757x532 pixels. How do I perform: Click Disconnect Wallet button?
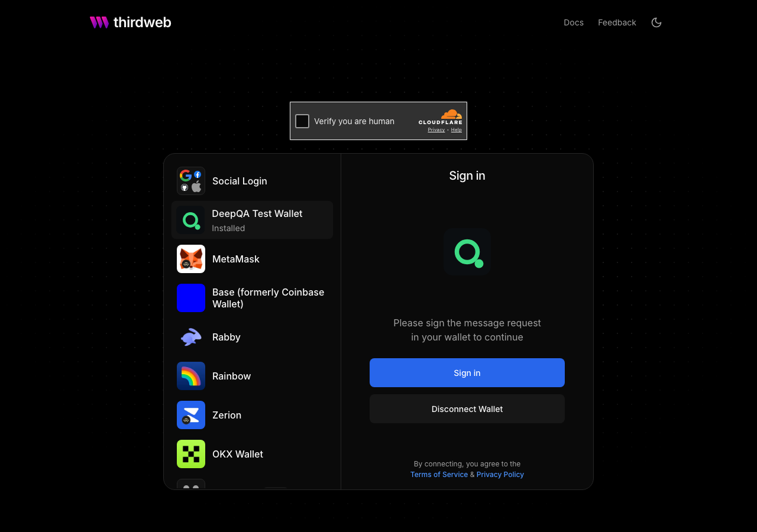(x=467, y=409)
